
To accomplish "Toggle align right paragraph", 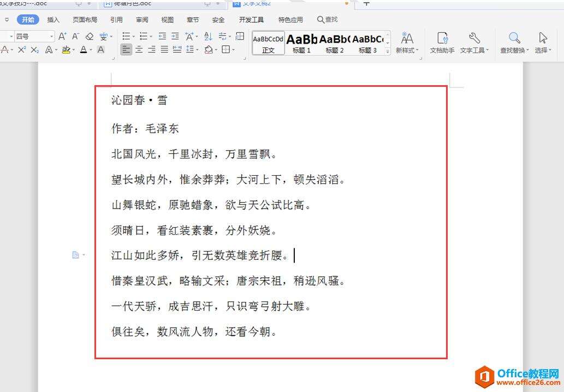I will 152,50.
